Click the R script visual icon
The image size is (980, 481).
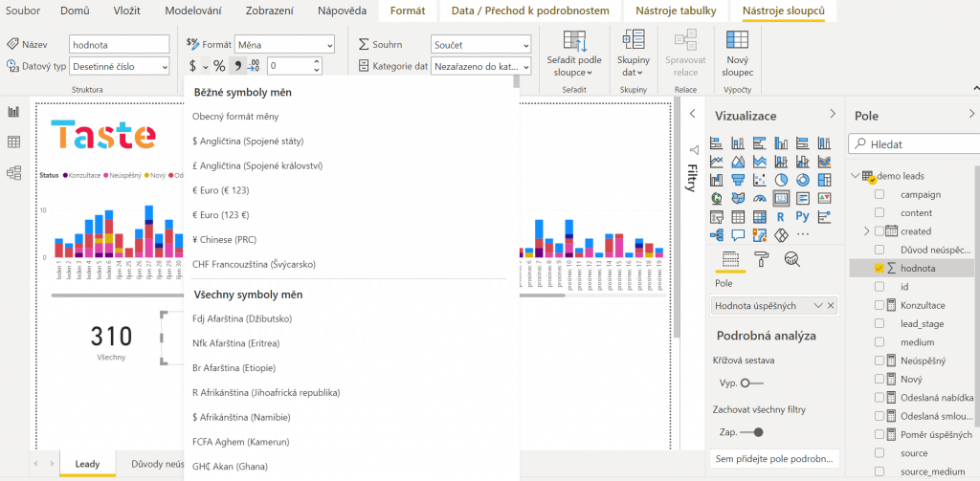[781, 216]
